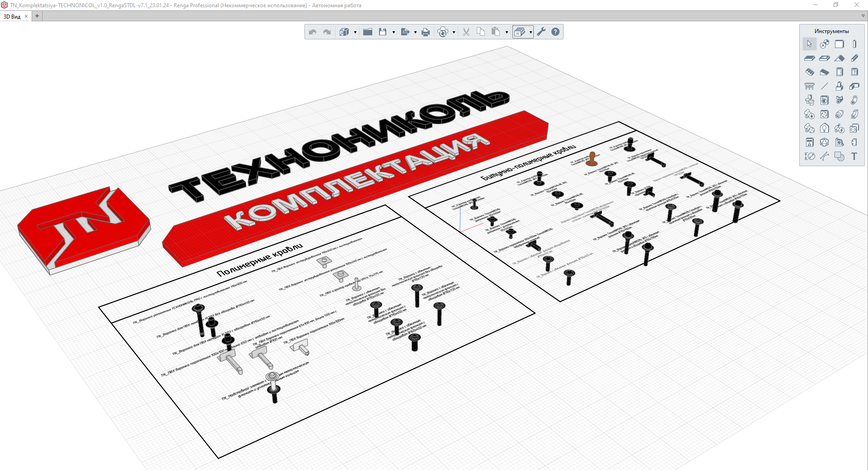Activate the Ramp tool
868x470 pixels.
click(x=825, y=72)
